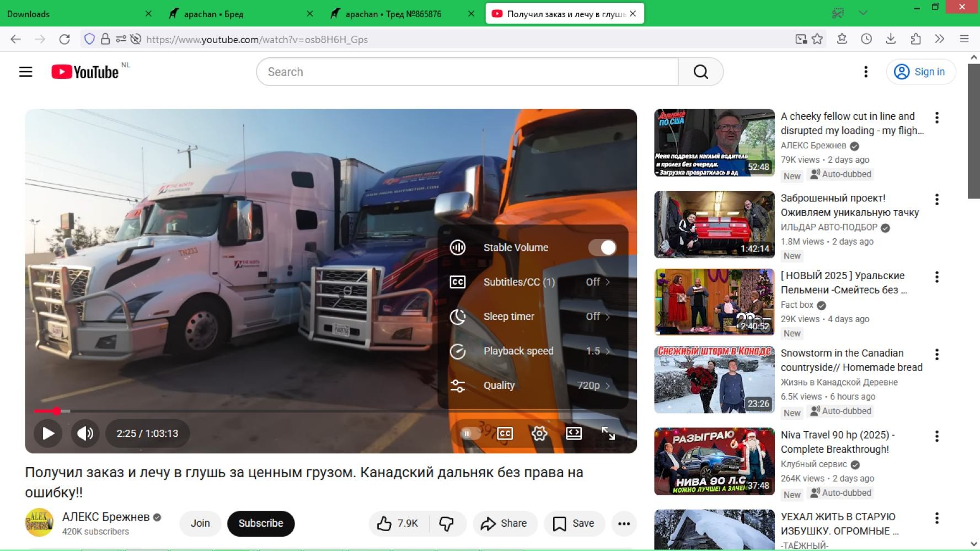Open YouTube hamburger guide menu
Image resolution: width=980 pixels, height=551 pixels.
pos(26,72)
